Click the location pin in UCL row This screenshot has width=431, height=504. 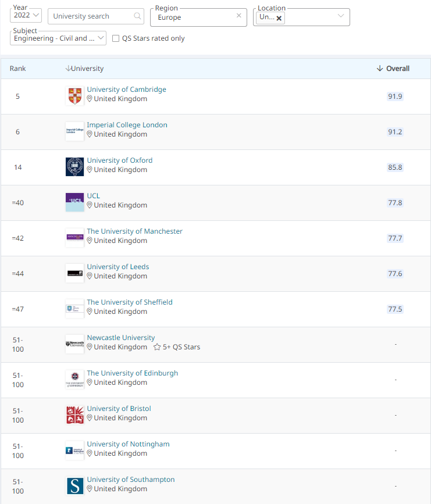(90, 205)
